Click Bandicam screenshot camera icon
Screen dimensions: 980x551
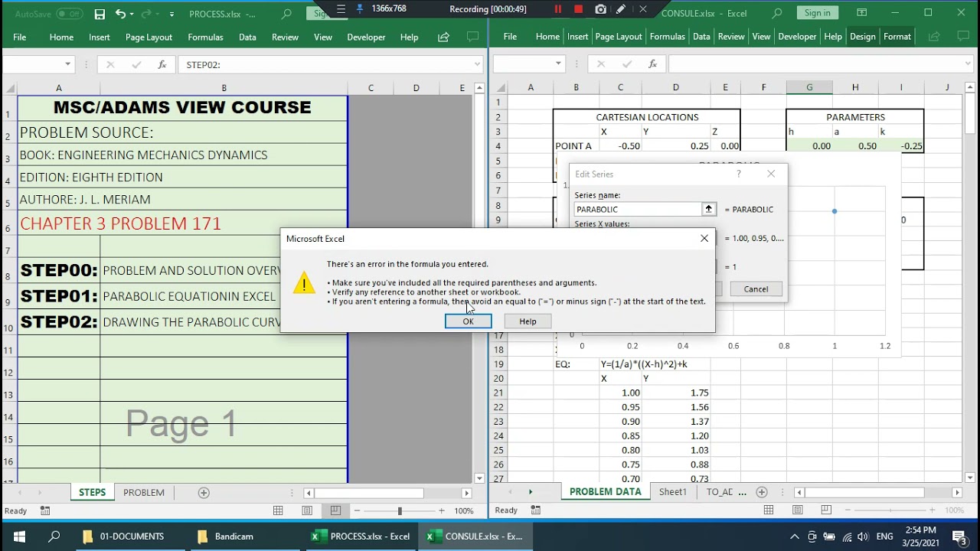click(x=601, y=9)
